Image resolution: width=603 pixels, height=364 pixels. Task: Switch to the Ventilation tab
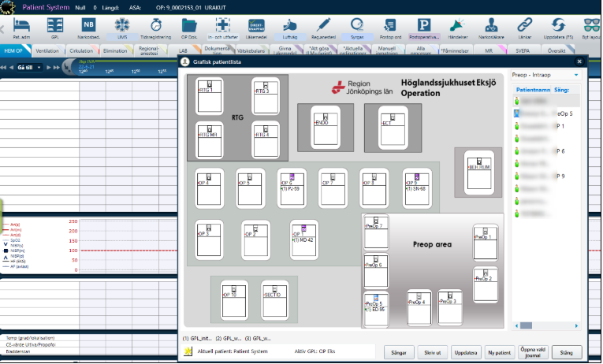click(47, 50)
